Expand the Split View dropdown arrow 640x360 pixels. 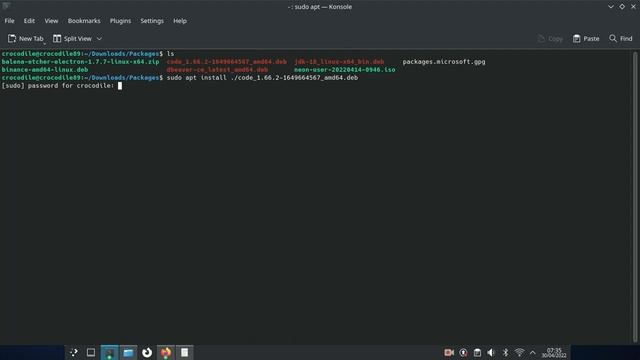(99, 39)
